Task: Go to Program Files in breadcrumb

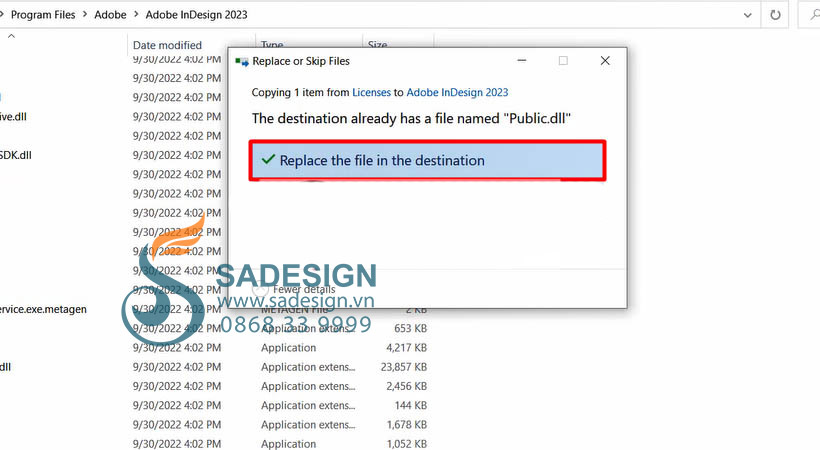Action: [x=43, y=15]
